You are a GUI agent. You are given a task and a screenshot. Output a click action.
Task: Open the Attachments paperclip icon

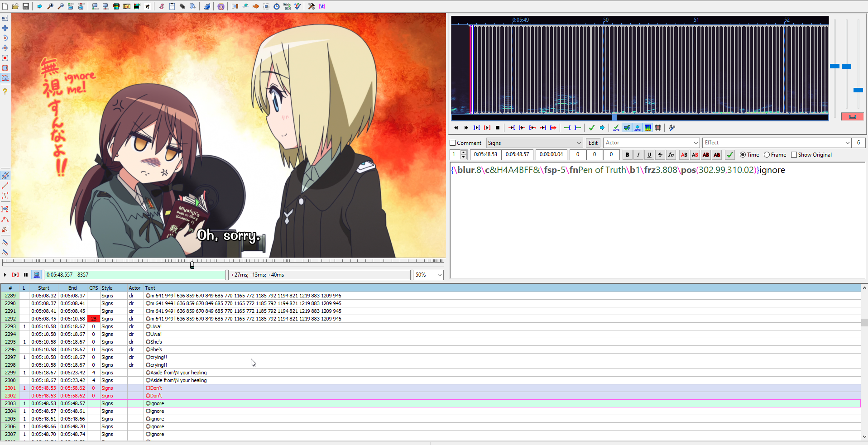182,6
